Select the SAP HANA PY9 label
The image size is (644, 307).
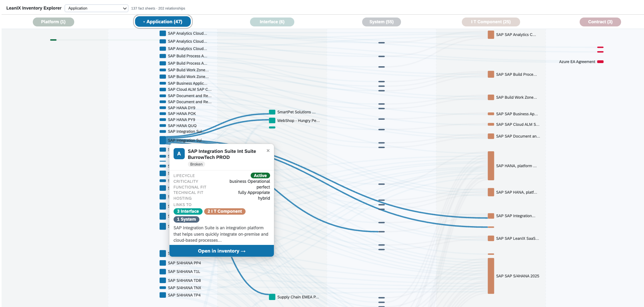[x=182, y=120]
